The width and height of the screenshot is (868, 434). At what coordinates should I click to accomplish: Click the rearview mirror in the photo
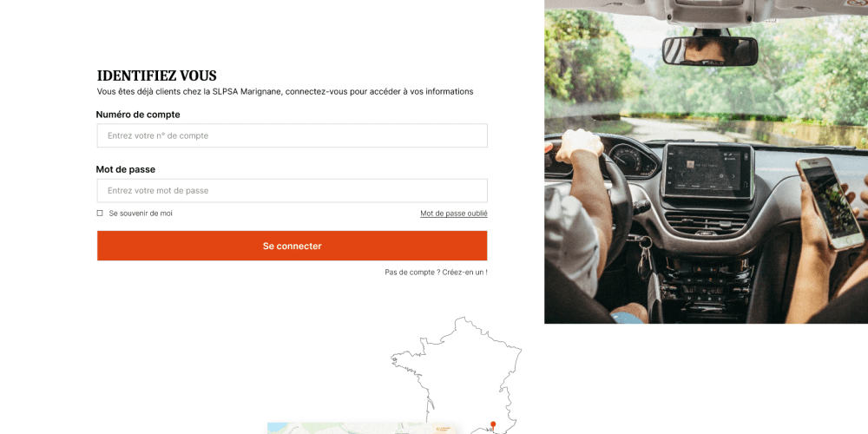coord(710,51)
